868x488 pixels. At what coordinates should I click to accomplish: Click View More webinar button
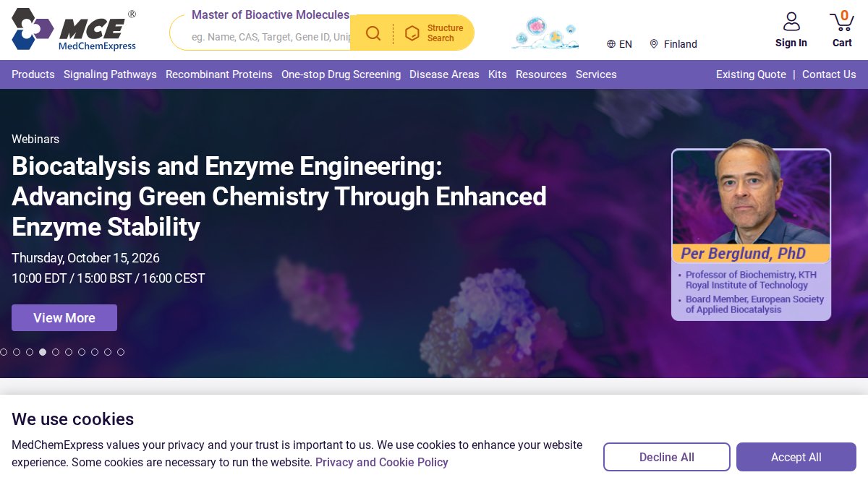pos(64,317)
